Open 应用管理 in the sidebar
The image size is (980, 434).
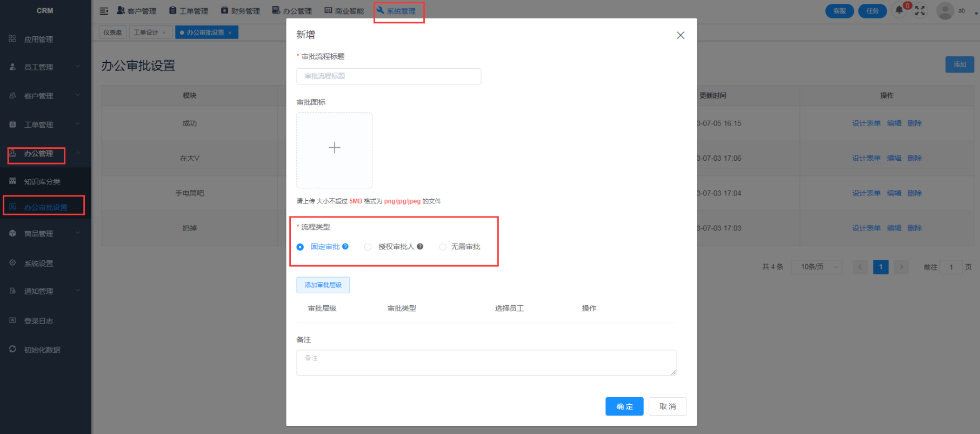[x=38, y=40]
